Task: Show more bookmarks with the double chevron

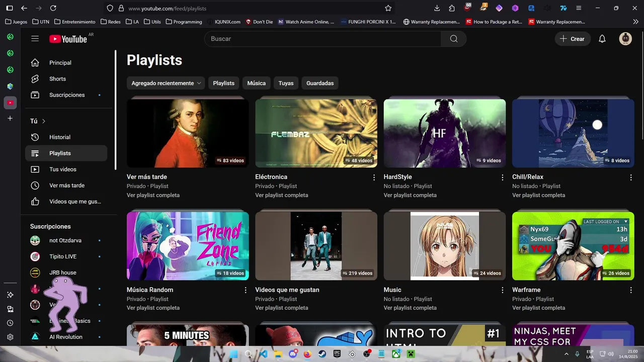Action: pos(635,22)
